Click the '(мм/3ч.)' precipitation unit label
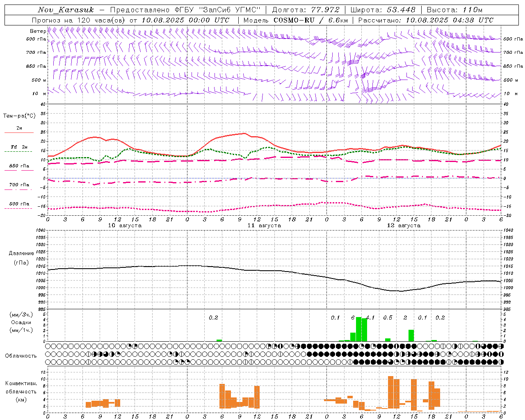 pos(21,315)
